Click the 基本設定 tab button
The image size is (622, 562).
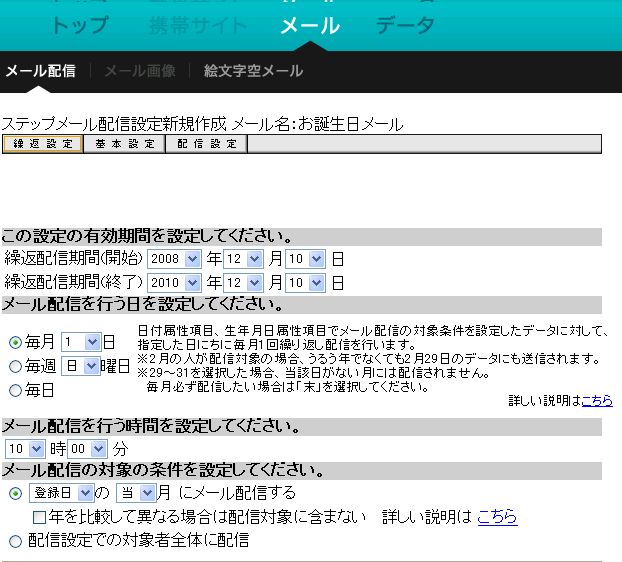click(x=125, y=144)
